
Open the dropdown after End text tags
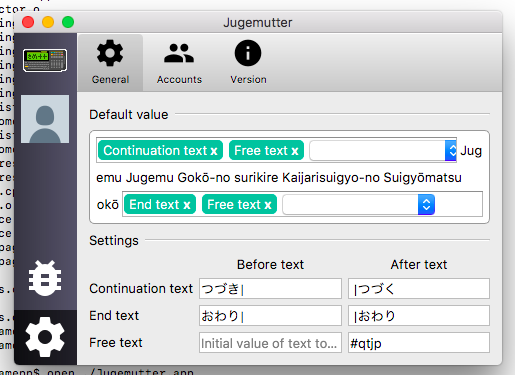(426, 204)
